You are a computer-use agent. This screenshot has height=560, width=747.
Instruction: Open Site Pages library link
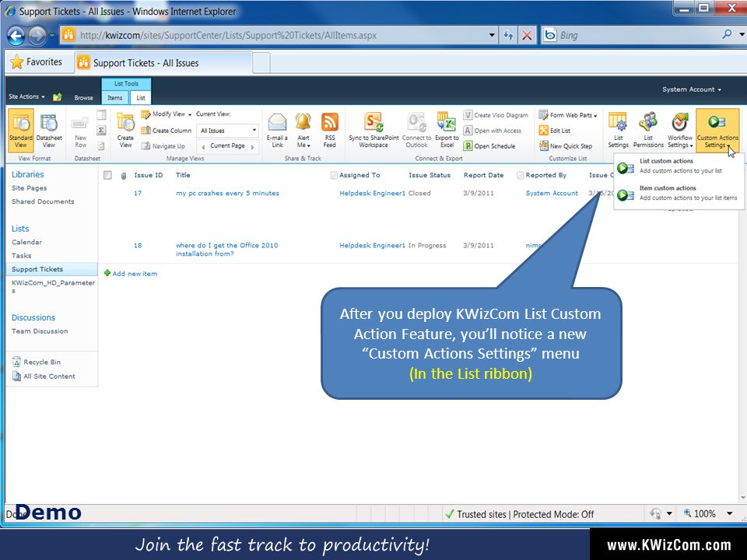(29, 188)
